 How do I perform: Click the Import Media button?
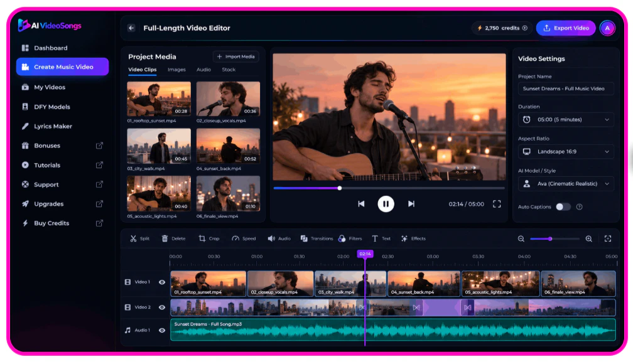pyautogui.click(x=235, y=56)
